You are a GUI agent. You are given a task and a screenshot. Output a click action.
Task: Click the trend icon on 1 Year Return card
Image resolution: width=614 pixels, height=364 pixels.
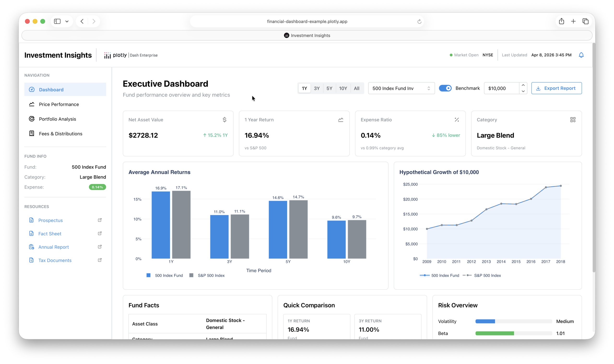[341, 120]
